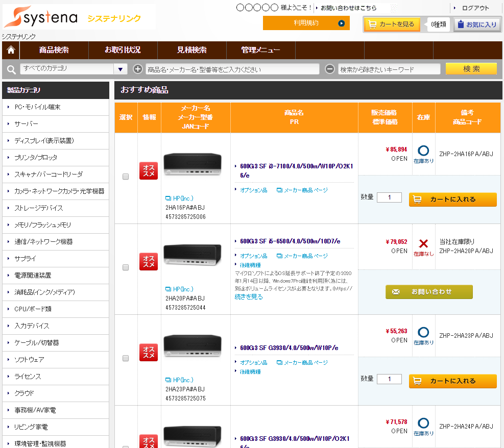The height and width of the screenshot is (448, 504).
Task: Open product image thumbnail for 2HA20PA#ABJ
Action: 193,255
